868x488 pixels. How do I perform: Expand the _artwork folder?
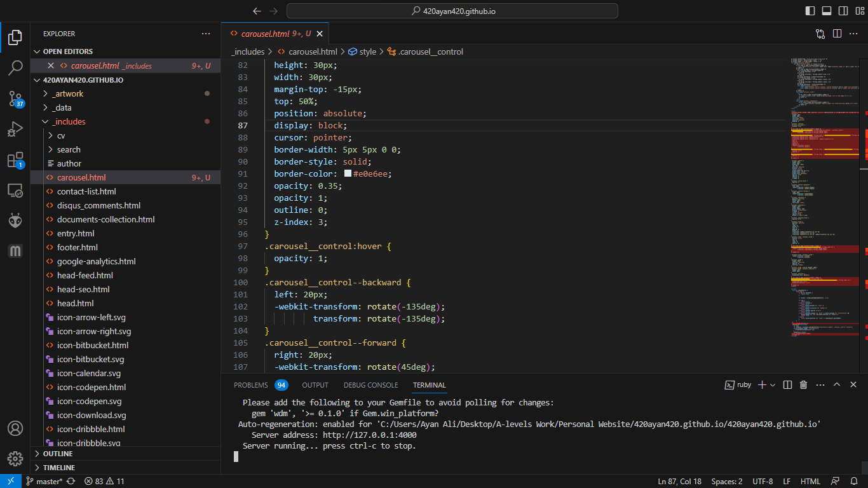coord(67,93)
